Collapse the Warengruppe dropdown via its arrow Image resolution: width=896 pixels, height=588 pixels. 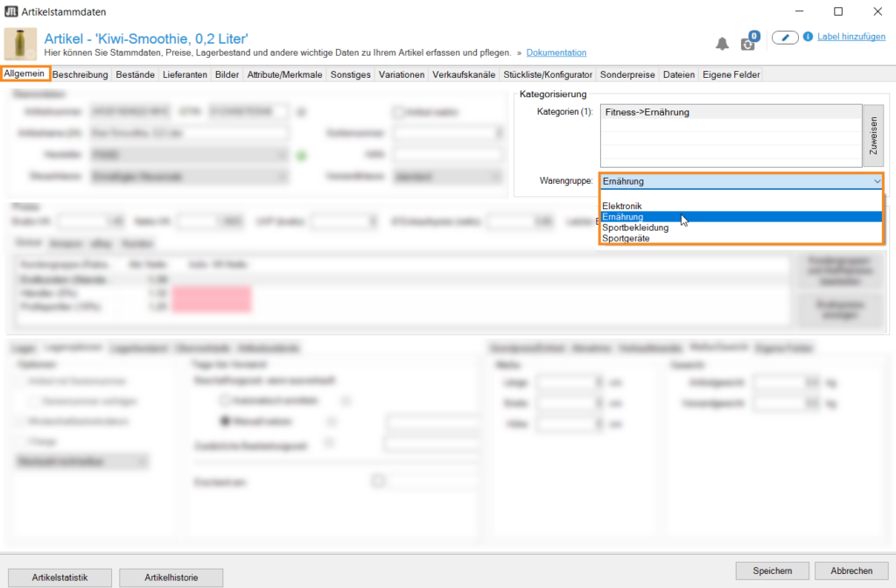coord(876,181)
